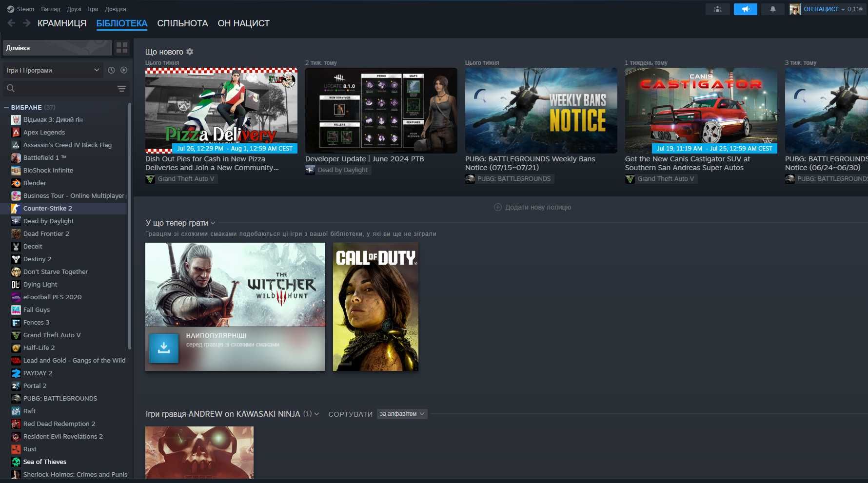The width and height of the screenshot is (868, 483).
Task: Click Dying Light game icon
Action: tap(16, 284)
